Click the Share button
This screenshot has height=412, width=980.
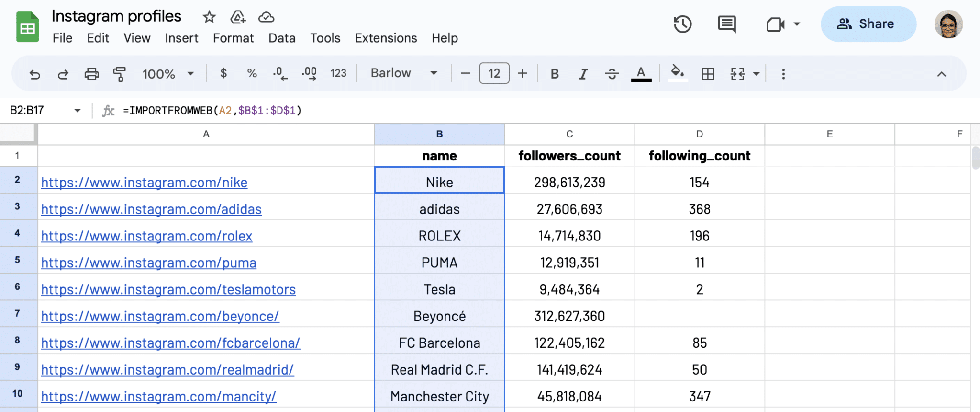pyautogui.click(x=868, y=24)
